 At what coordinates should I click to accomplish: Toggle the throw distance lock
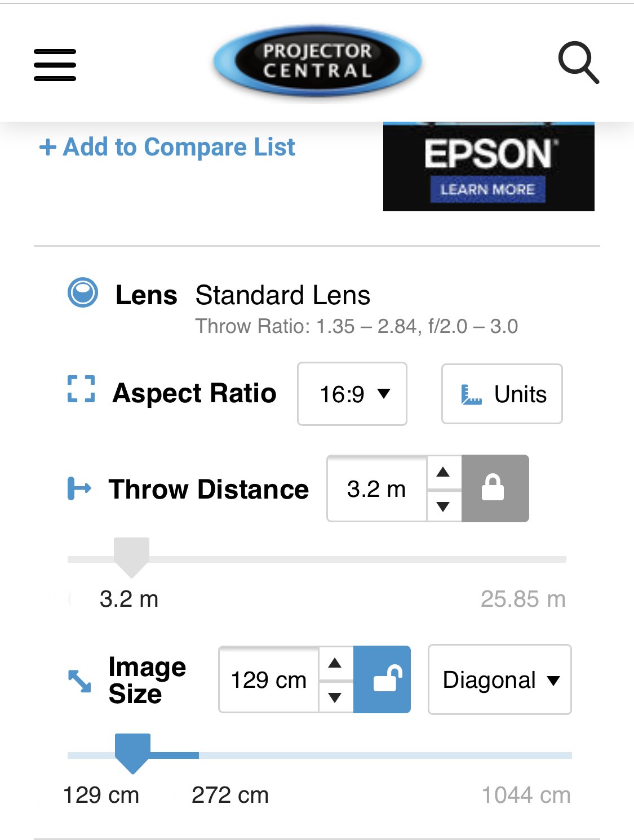pyautogui.click(x=495, y=488)
